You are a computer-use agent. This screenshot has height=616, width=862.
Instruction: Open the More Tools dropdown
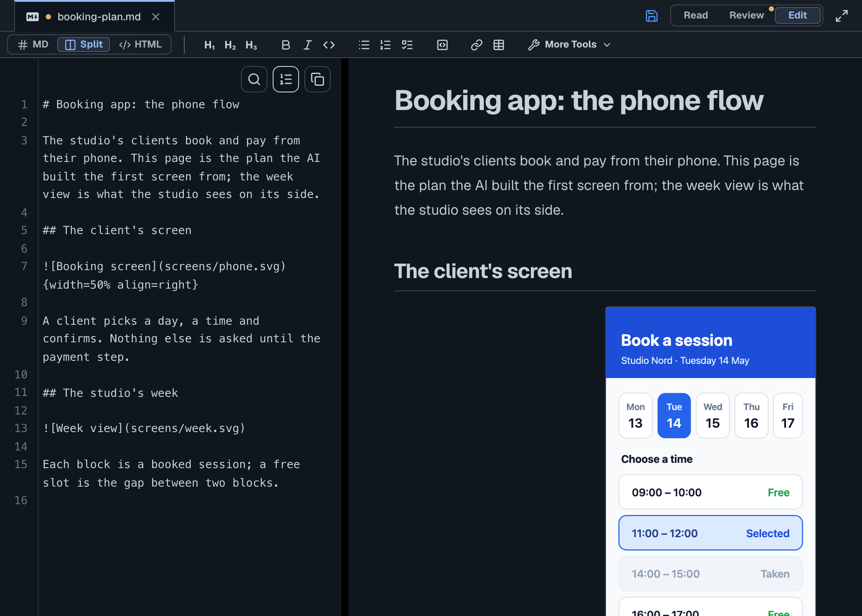click(569, 45)
